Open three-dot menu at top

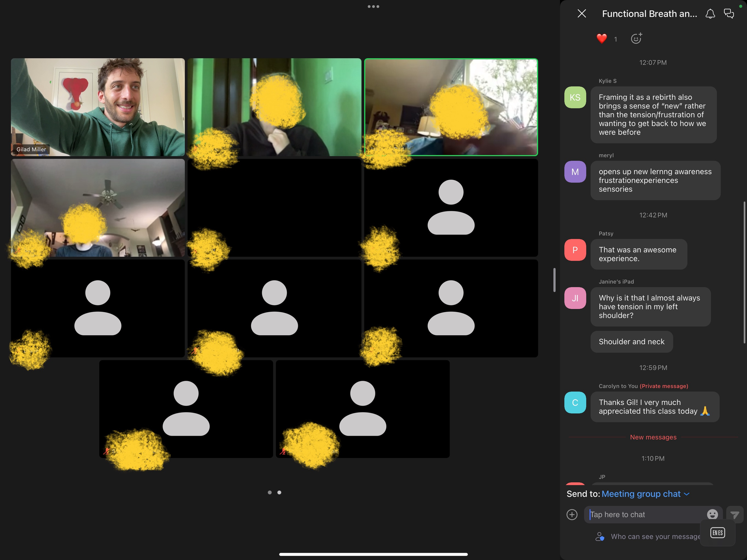373,6
